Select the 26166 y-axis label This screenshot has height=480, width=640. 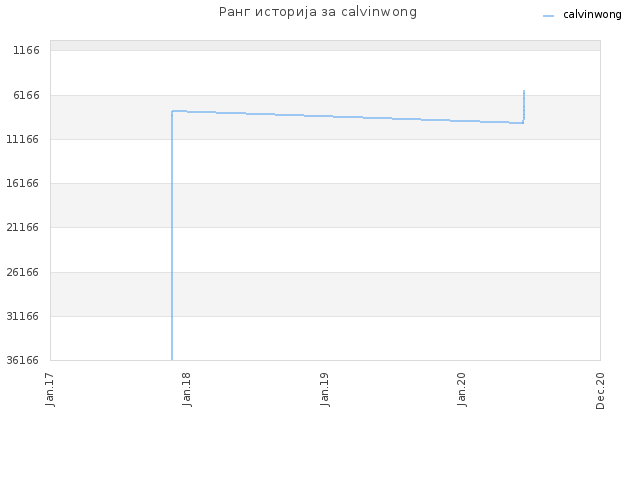22,272
